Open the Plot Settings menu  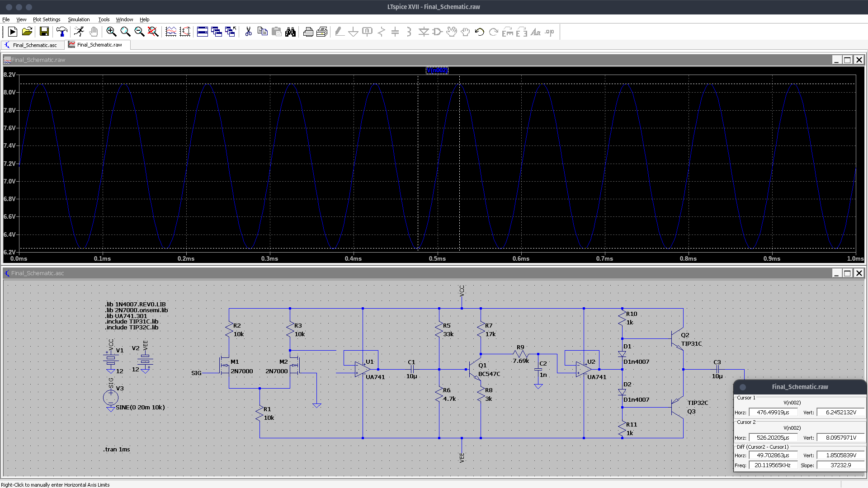pos(47,19)
